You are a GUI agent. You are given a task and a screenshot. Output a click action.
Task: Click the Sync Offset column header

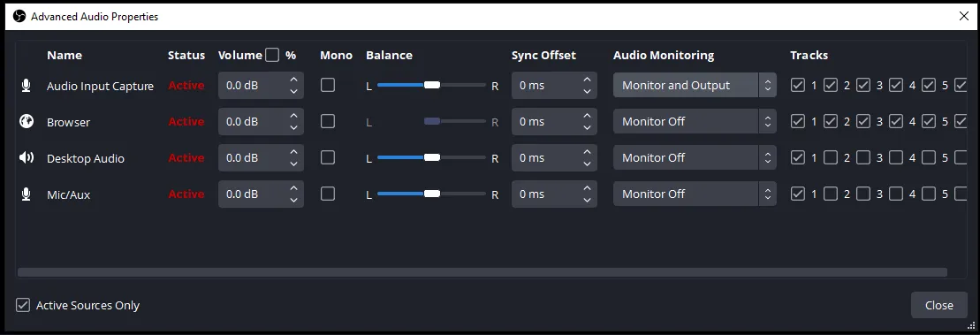click(543, 55)
